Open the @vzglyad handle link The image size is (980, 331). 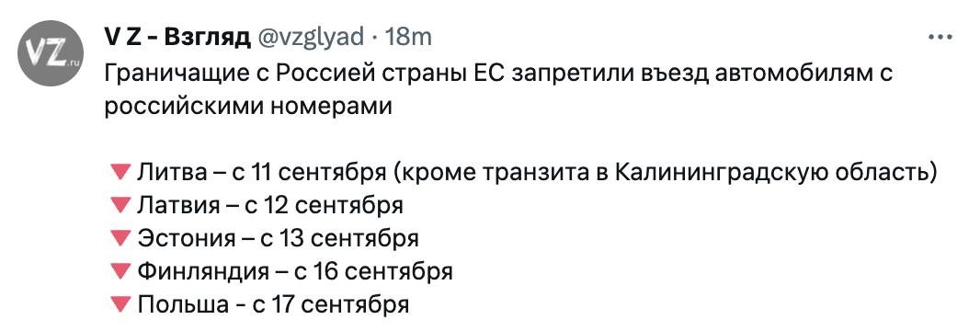click(309, 38)
